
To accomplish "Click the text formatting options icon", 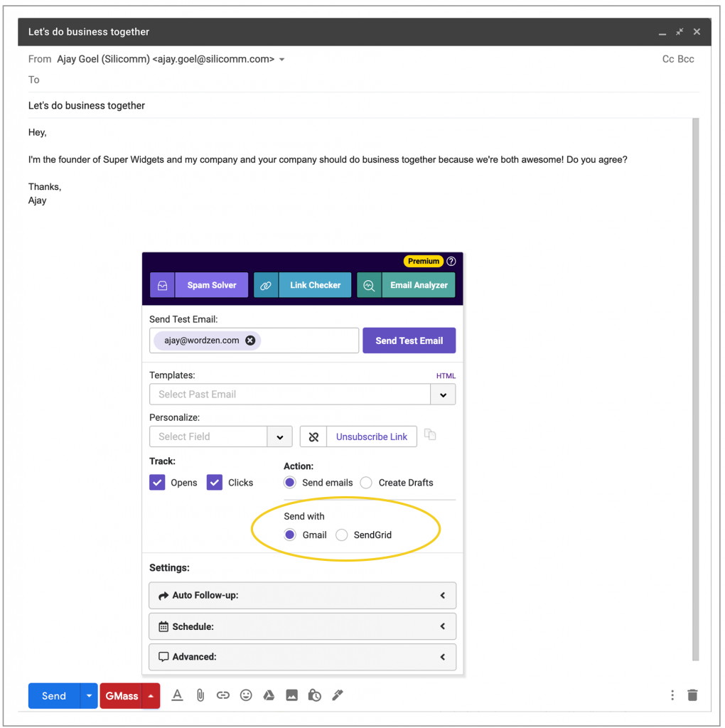I will tap(178, 695).
